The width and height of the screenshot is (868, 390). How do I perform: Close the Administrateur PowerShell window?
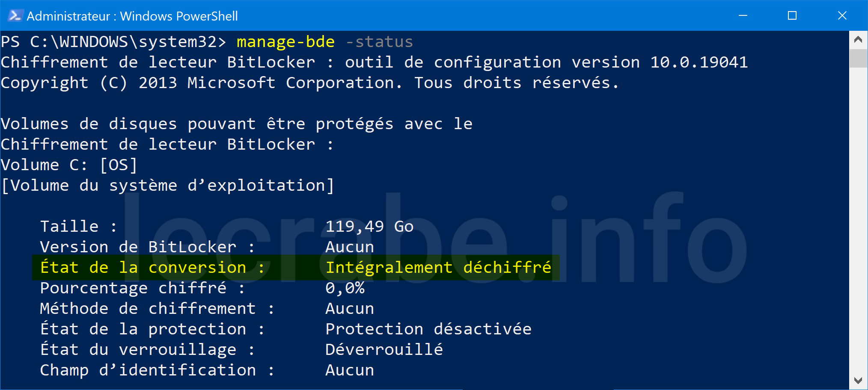point(842,16)
